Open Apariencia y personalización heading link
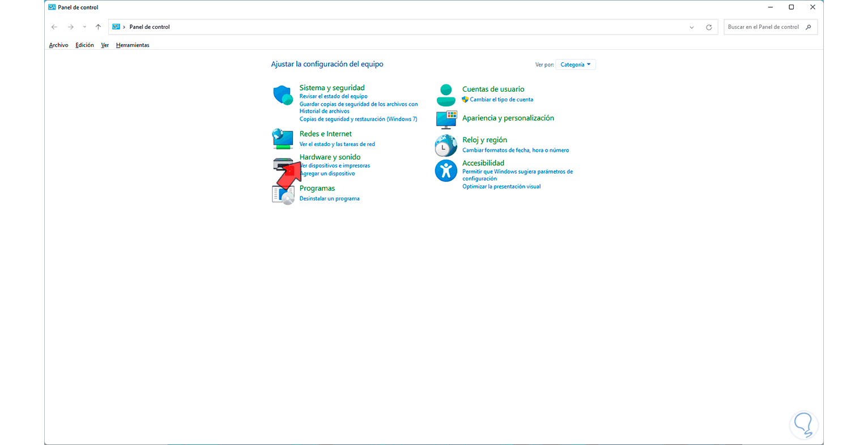The width and height of the screenshot is (868, 445). (508, 118)
